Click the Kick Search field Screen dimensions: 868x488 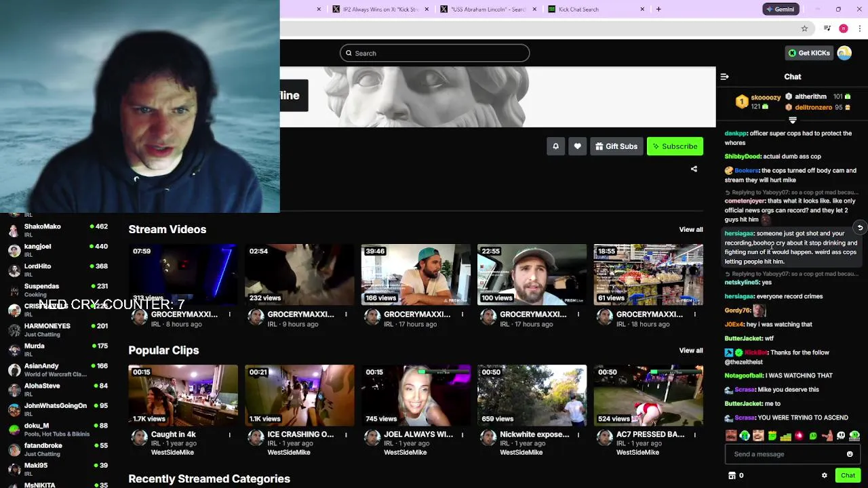click(x=435, y=53)
